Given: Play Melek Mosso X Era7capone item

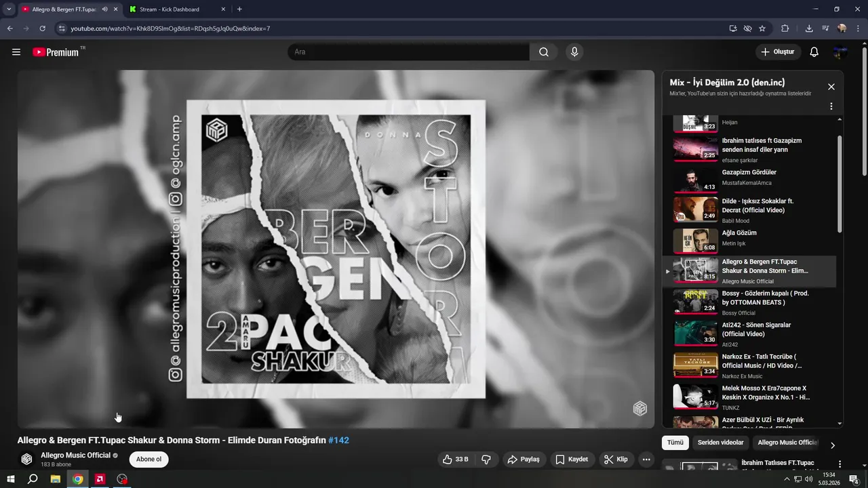Looking at the screenshot, I should (749, 397).
